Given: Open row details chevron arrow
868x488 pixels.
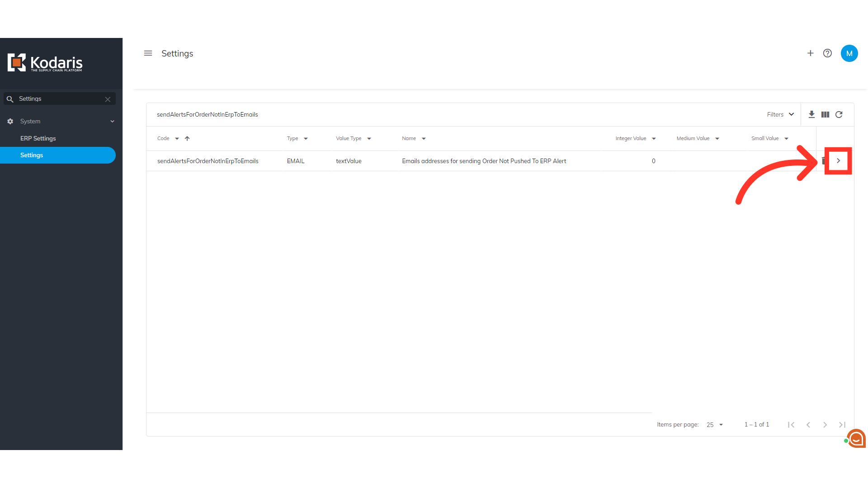Looking at the screenshot, I should pyautogui.click(x=838, y=161).
